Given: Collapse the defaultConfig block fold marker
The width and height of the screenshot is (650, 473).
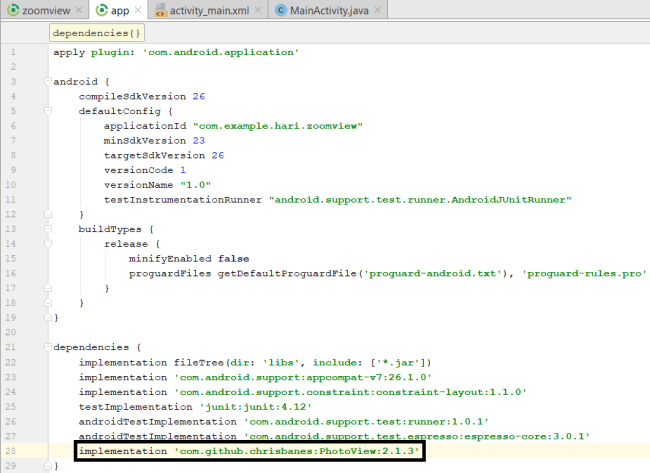Looking at the screenshot, I should point(48,111).
